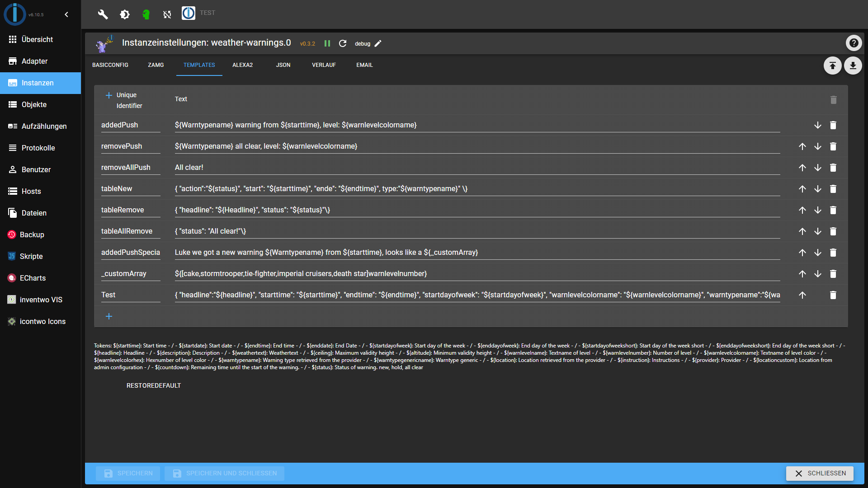The height and width of the screenshot is (488, 868).
Task: Move addedPushSpecial row up
Action: pyautogui.click(x=802, y=253)
